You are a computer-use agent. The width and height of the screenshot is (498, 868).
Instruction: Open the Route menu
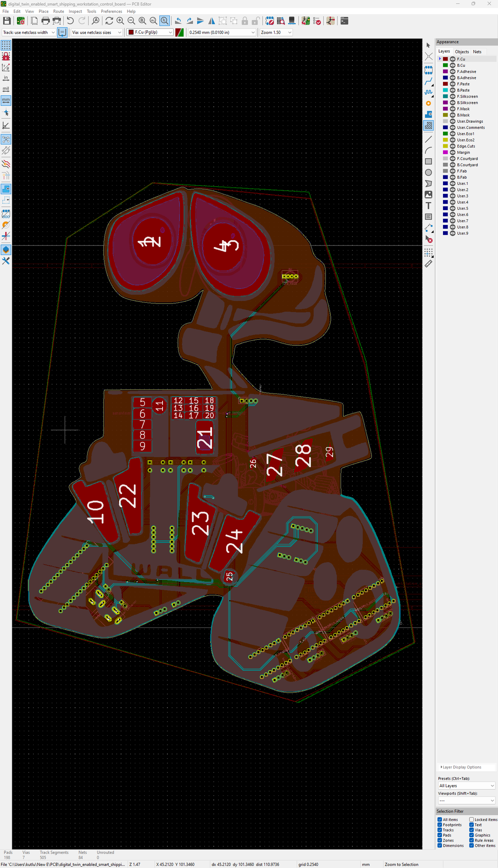tap(59, 11)
